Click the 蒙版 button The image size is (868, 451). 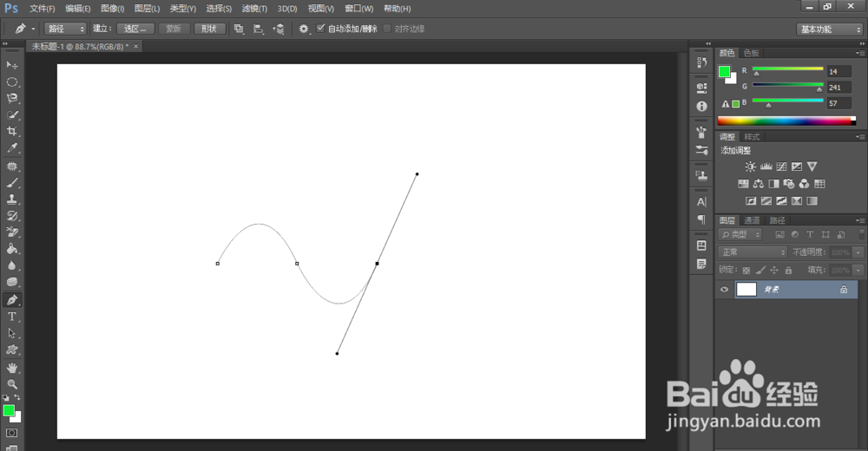[174, 29]
